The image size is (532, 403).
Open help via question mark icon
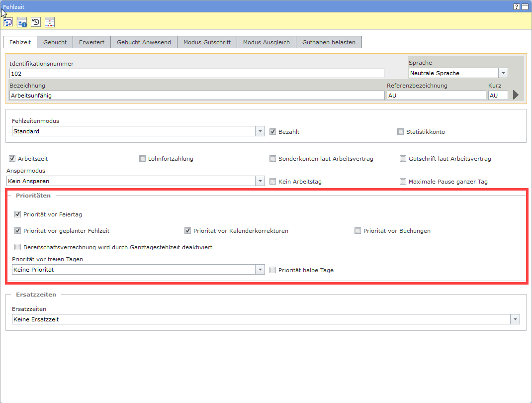coord(517,7)
